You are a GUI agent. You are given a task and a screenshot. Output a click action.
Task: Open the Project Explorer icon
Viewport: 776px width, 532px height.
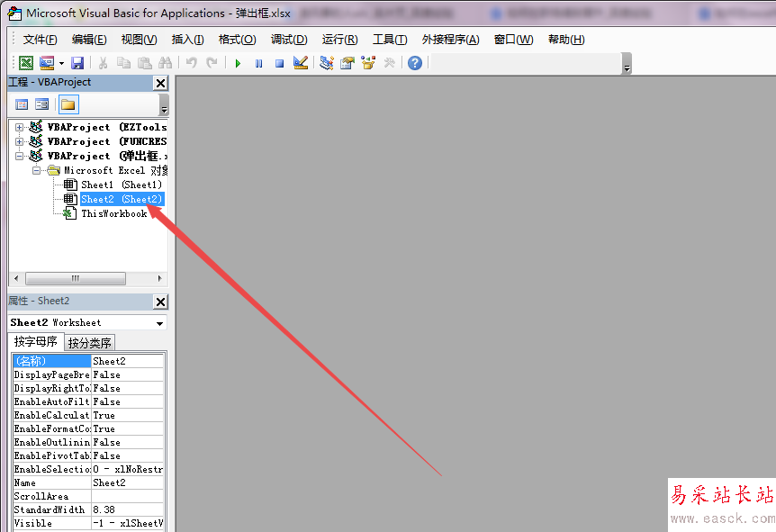click(x=327, y=63)
